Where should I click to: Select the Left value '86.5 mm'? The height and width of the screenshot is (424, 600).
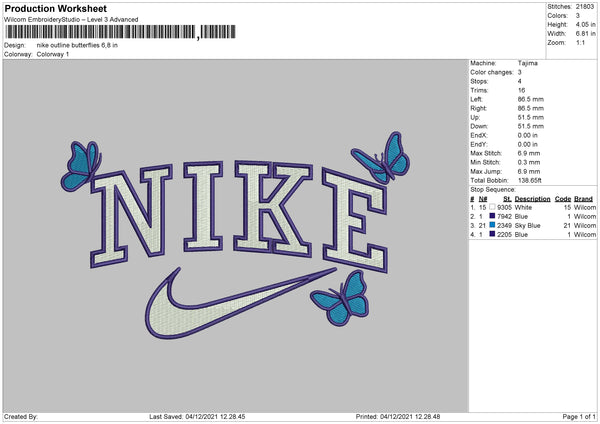click(531, 99)
